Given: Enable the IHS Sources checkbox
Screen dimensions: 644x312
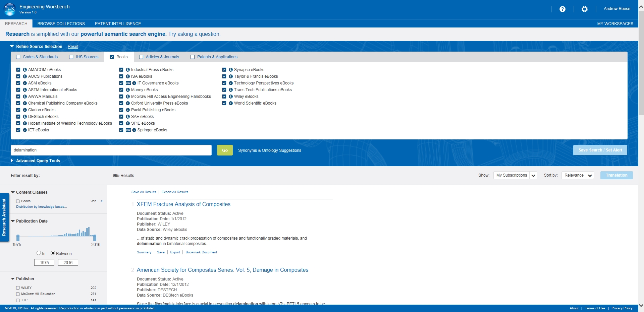Looking at the screenshot, I should (71, 57).
